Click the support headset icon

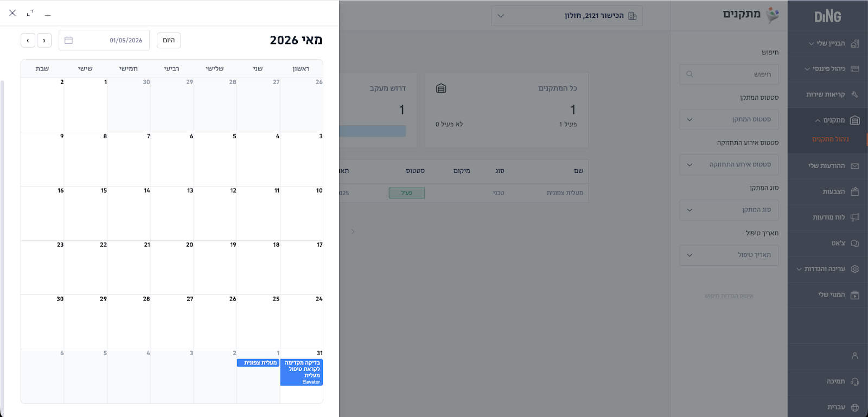pos(854,382)
